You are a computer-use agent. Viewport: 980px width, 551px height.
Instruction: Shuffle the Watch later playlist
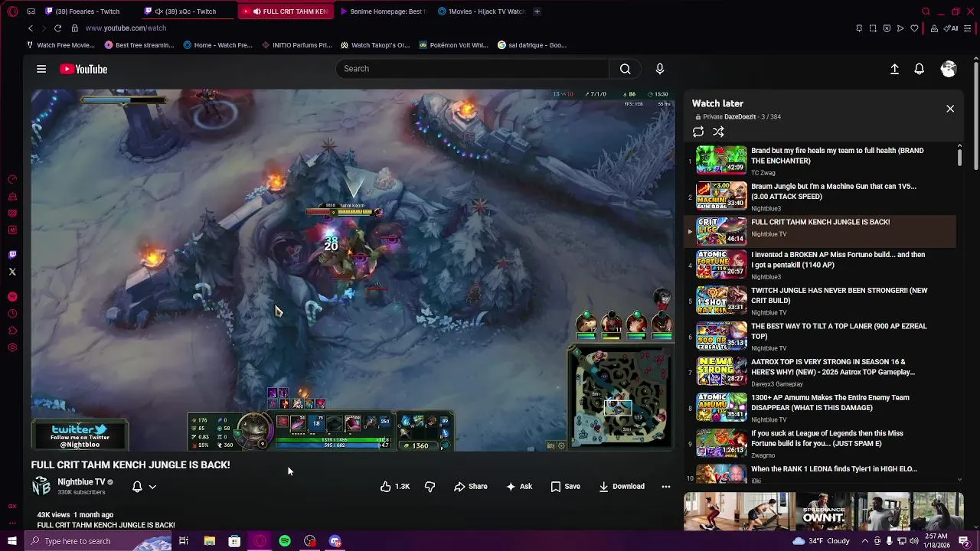[x=718, y=132]
